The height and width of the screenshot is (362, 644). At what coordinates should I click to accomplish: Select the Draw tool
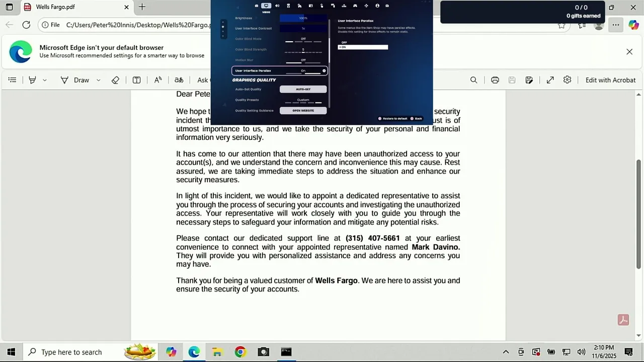click(75, 80)
